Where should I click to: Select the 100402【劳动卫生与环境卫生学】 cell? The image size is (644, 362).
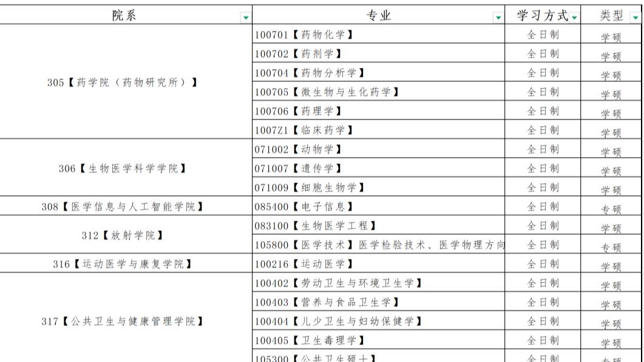point(378,283)
